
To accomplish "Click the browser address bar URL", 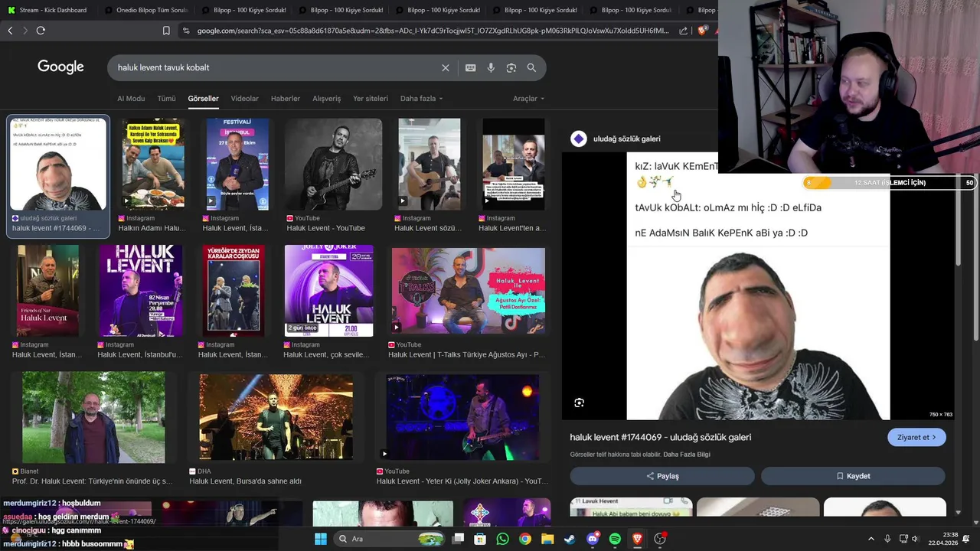I will pyautogui.click(x=433, y=31).
